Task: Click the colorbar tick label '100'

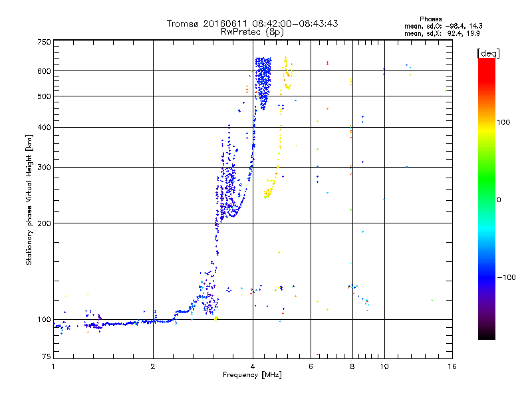Action: (503, 122)
